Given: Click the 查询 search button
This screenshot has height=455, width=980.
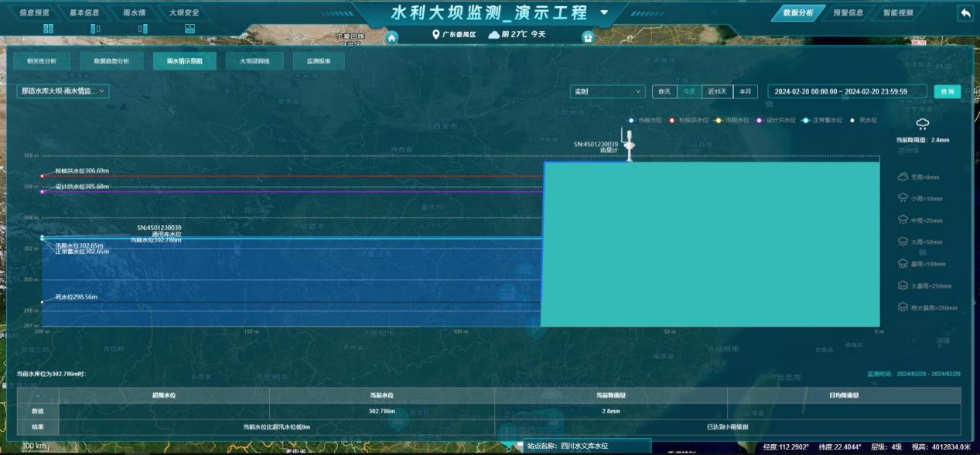Looking at the screenshot, I should click(947, 91).
